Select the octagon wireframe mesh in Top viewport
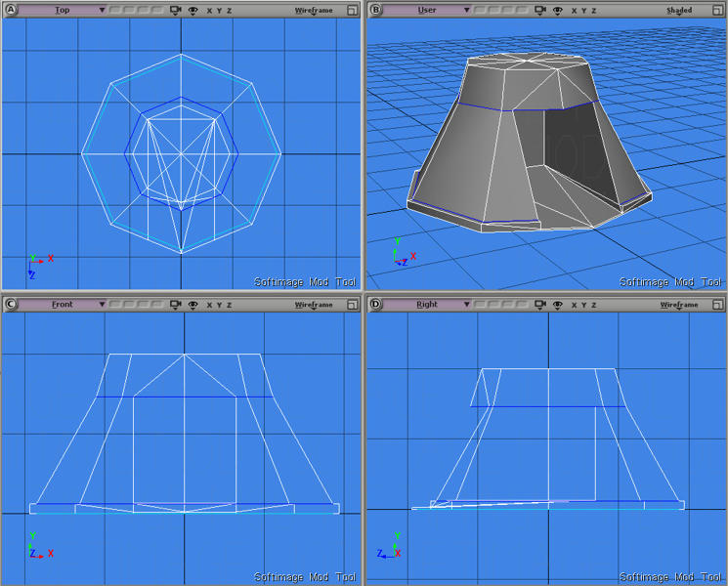Image resolution: width=728 pixels, height=586 pixels. [x=182, y=153]
